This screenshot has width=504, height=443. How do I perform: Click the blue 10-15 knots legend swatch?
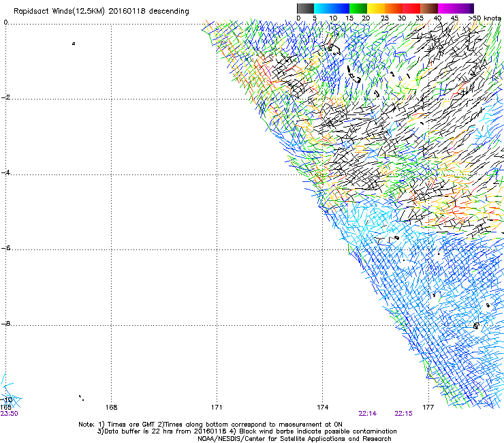coord(341,8)
